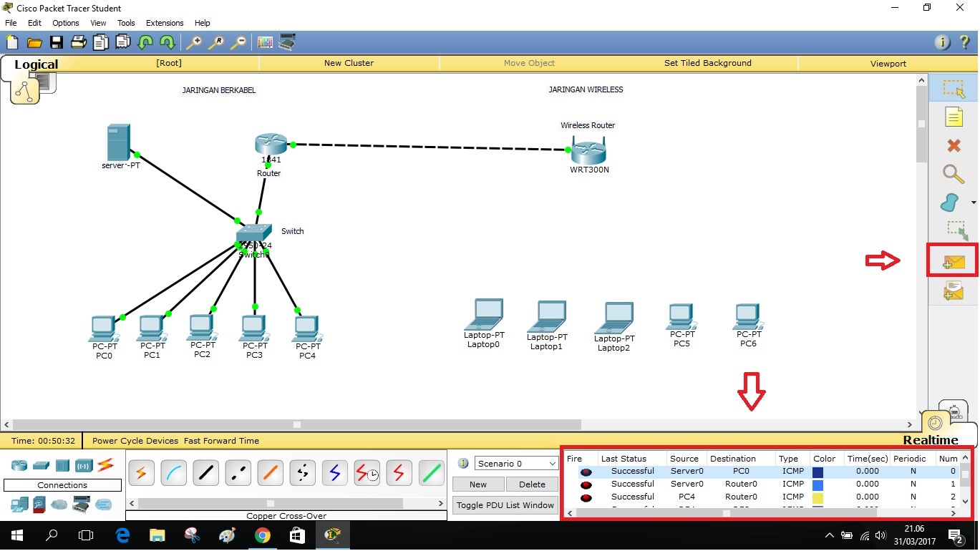Select the WAN Emulation cloud category
This screenshot has width=980, height=551.
pos(59,504)
